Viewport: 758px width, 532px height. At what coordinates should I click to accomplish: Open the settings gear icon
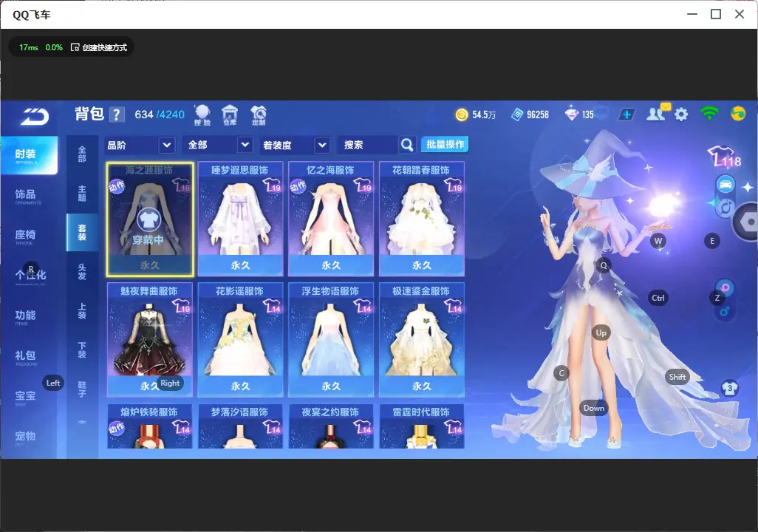681,115
